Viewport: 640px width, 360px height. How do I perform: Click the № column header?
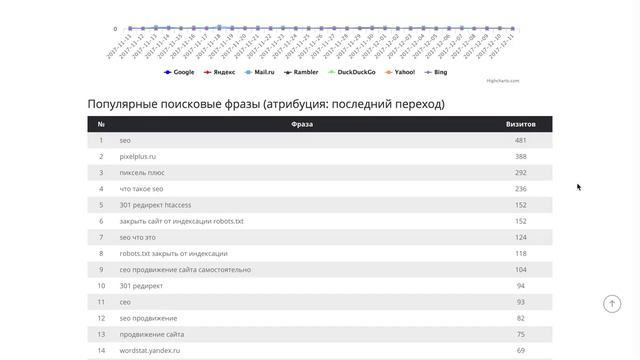pyautogui.click(x=101, y=124)
